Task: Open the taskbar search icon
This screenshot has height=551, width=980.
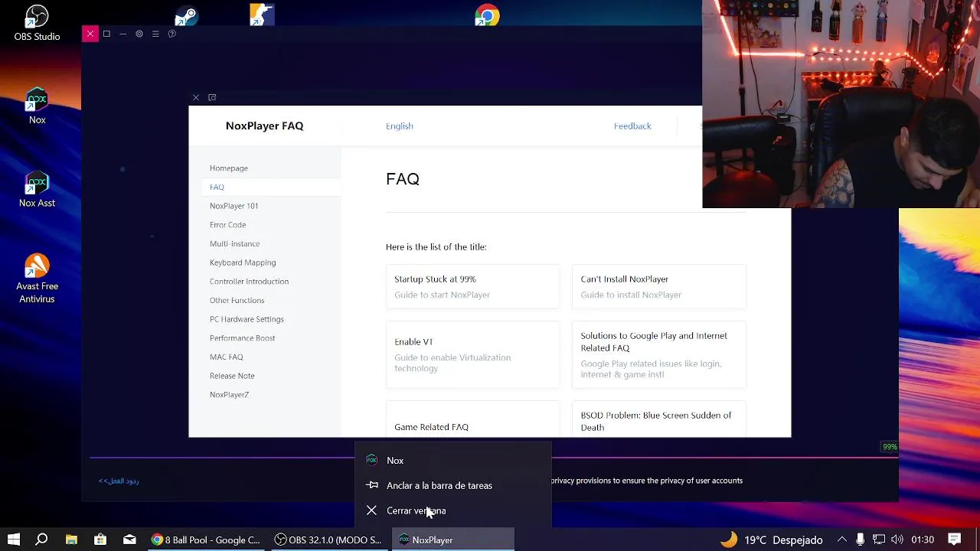Action: [x=42, y=540]
